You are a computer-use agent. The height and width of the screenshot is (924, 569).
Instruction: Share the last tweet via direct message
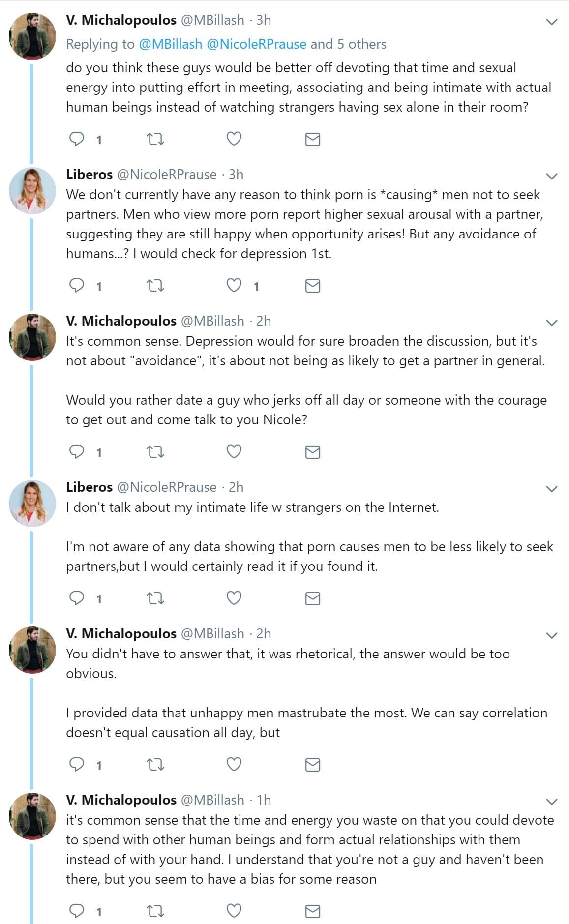click(313, 911)
